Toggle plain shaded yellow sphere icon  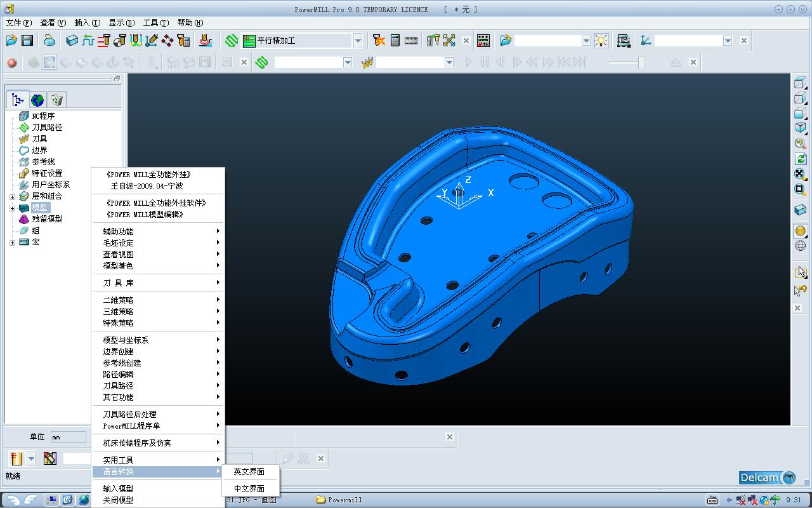(800, 231)
